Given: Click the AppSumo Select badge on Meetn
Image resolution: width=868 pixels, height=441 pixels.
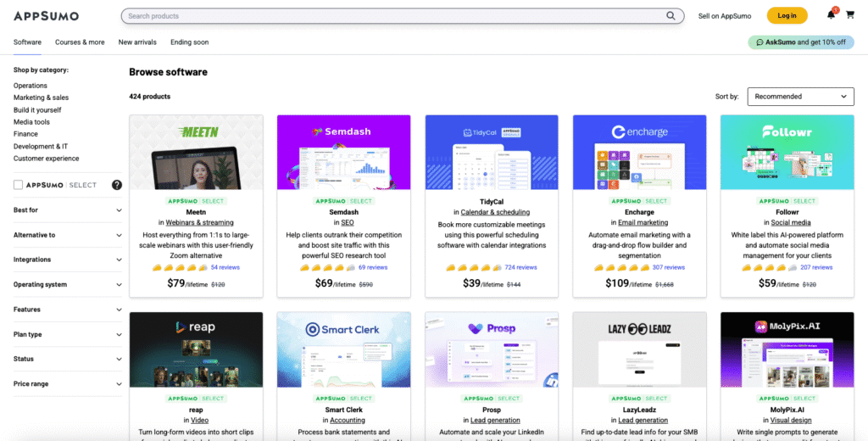Looking at the screenshot, I should pos(196,201).
